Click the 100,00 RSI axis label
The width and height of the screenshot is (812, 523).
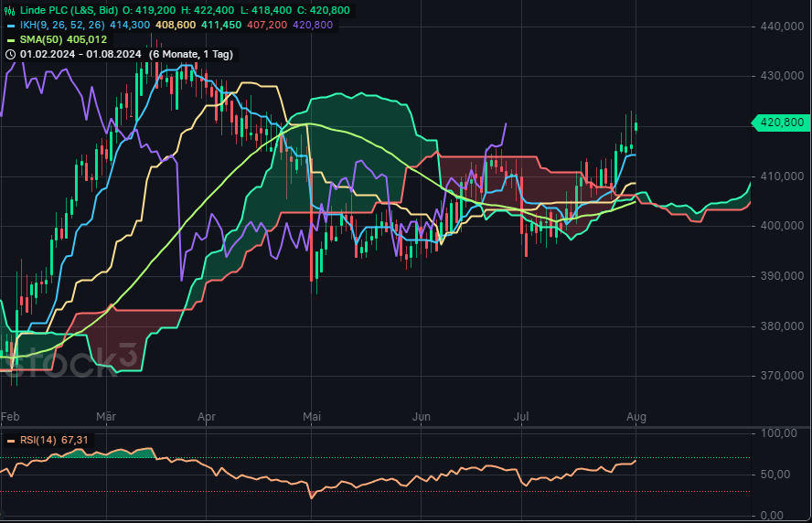tap(778, 433)
